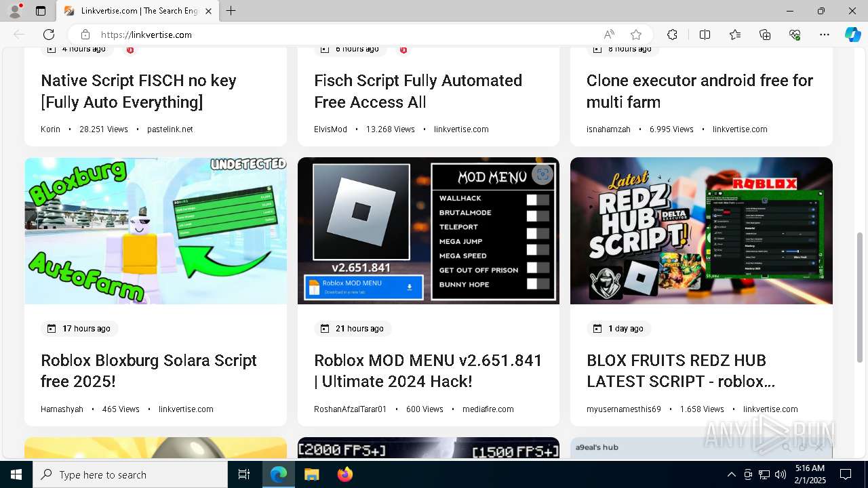Click the 1.658 Views count
Image resolution: width=868 pixels, height=488 pixels.
pyautogui.click(x=702, y=409)
